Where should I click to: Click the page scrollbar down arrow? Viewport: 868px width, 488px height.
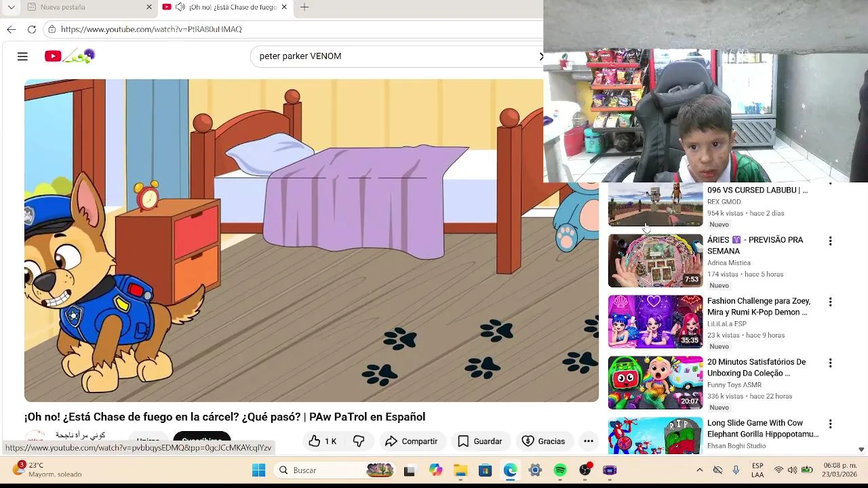pos(861,449)
